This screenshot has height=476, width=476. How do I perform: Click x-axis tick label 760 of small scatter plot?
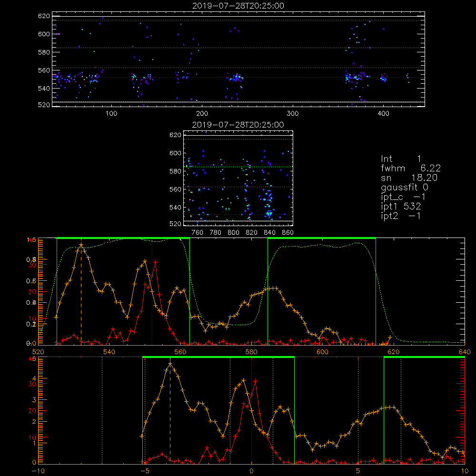198,233
